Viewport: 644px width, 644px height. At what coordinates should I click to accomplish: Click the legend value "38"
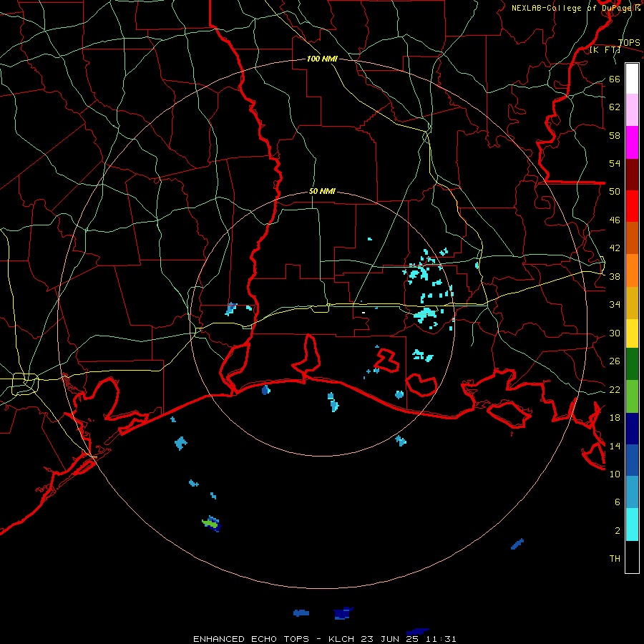click(615, 277)
